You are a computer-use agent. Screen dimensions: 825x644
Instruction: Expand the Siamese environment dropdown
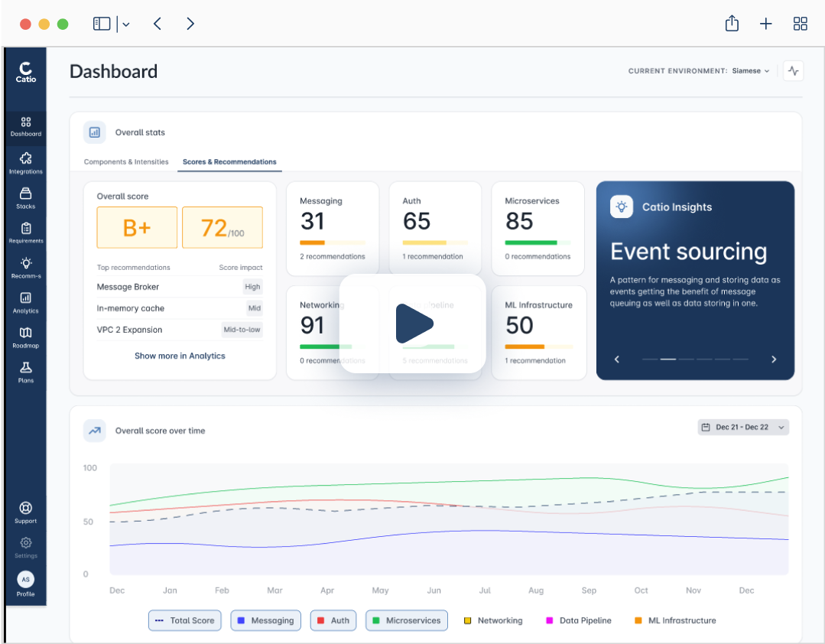751,71
